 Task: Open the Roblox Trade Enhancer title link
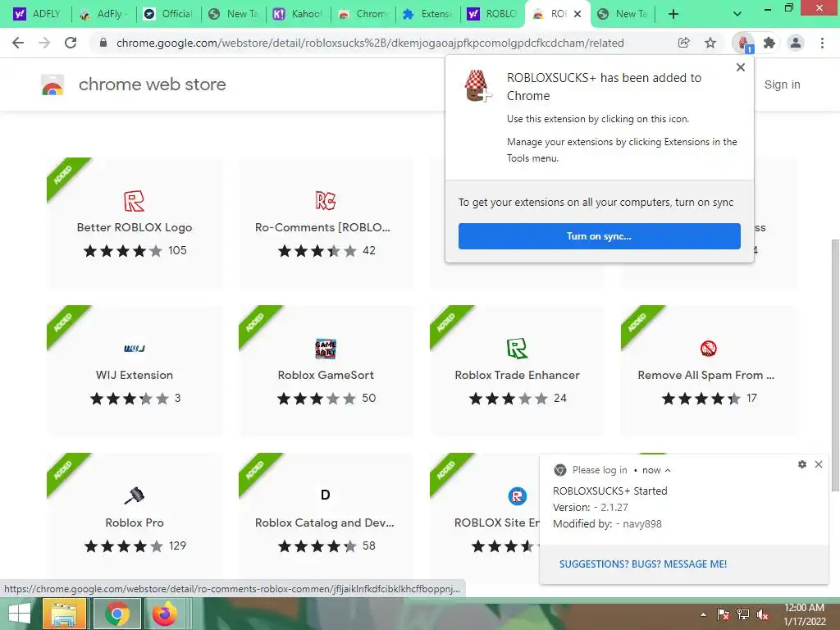[517, 375]
